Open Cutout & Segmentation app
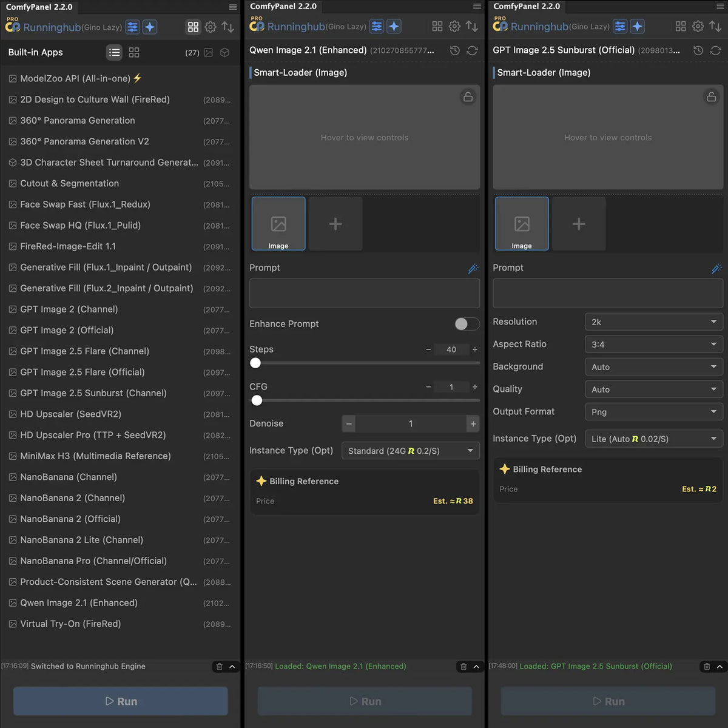This screenshot has height=728, width=728. coord(120,184)
